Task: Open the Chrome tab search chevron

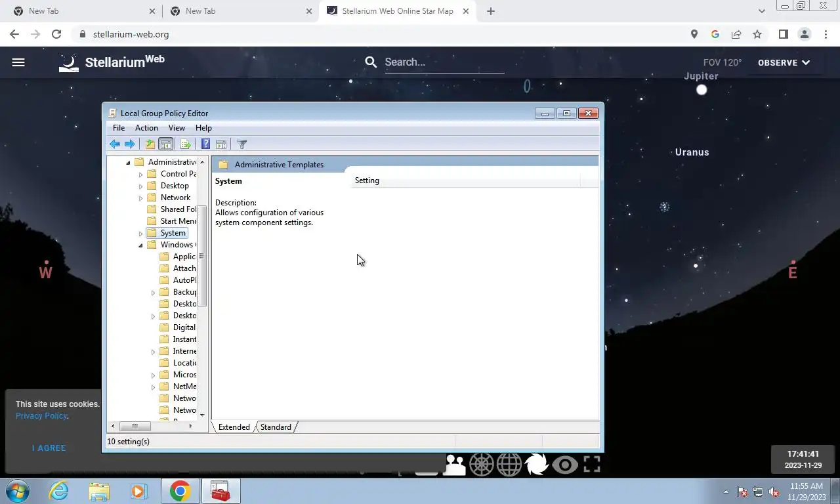Action: 761,11
